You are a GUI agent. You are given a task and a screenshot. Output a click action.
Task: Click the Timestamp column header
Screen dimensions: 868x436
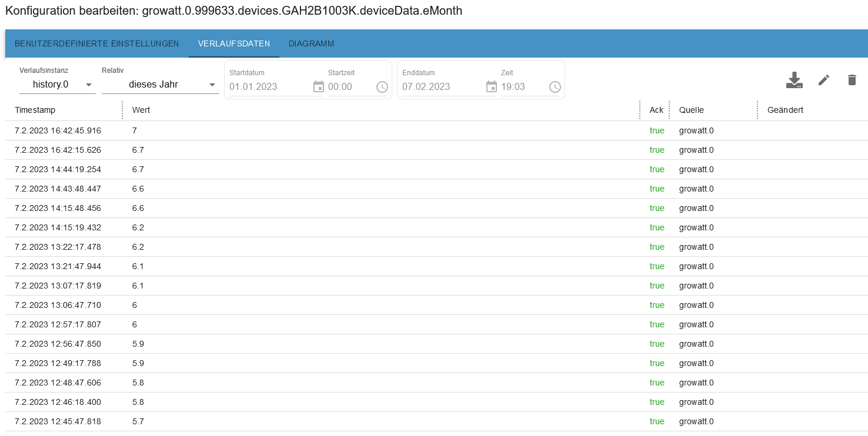coord(35,110)
